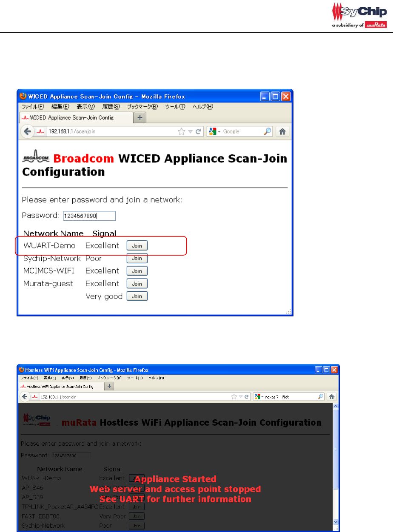Go back in the Hostless WiFi window
Screen dimensions: 393x532
pos(26,396)
